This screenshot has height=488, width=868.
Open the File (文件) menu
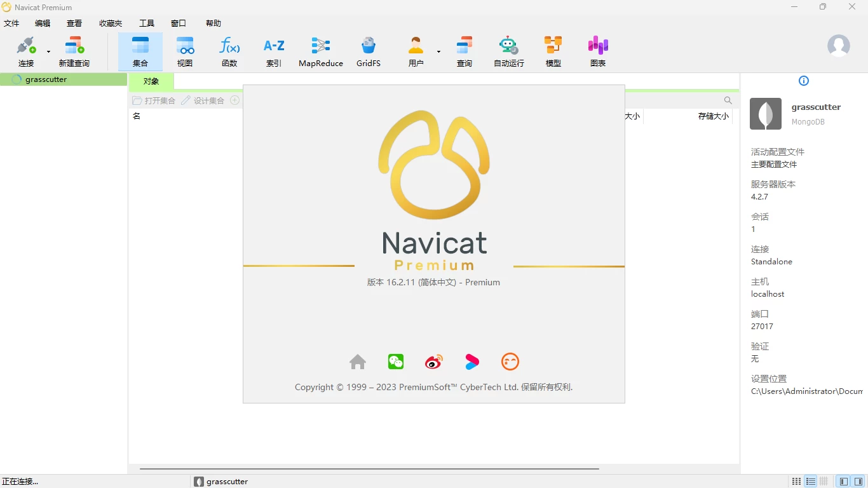(x=11, y=24)
